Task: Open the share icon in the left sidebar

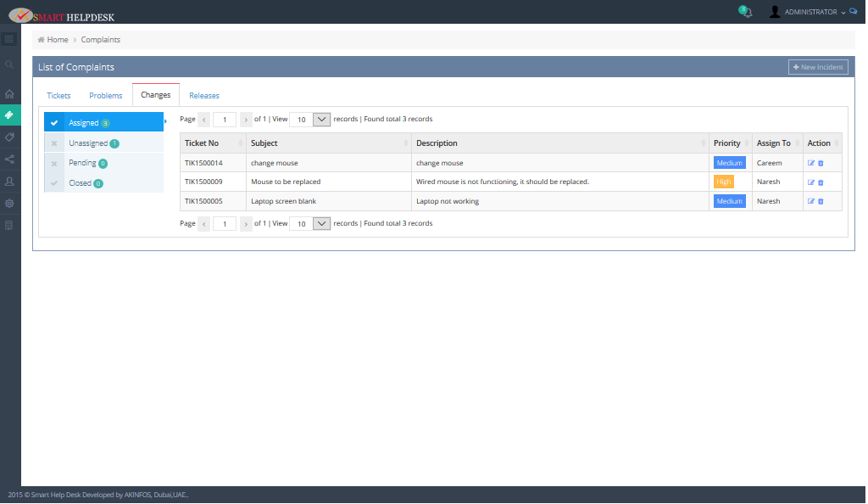Action: coord(9,159)
